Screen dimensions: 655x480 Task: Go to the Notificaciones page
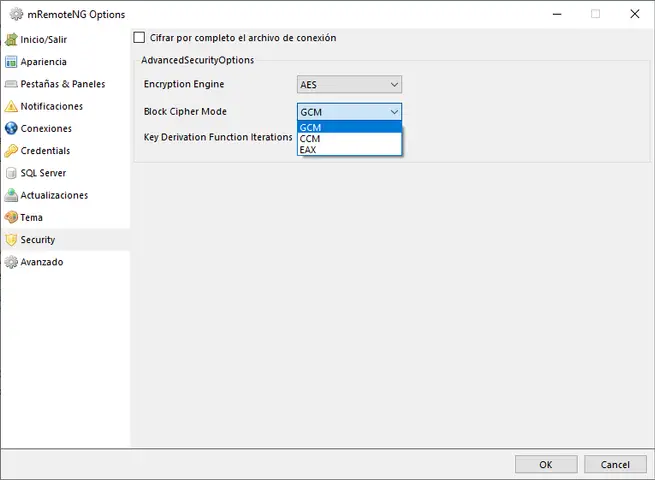point(66,106)
